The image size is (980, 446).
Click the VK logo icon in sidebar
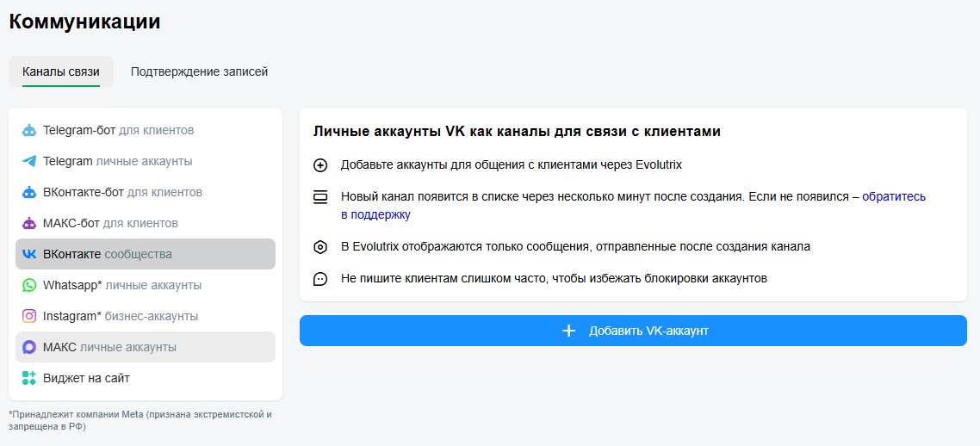[x=29, y=254]
